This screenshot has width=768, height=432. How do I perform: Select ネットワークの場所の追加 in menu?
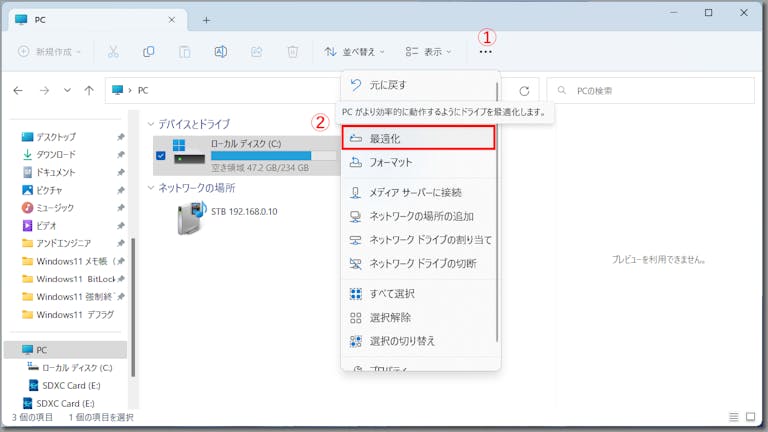[419, 216]
